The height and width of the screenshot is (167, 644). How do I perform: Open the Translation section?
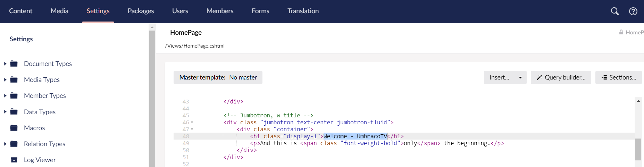coord(303,11)
